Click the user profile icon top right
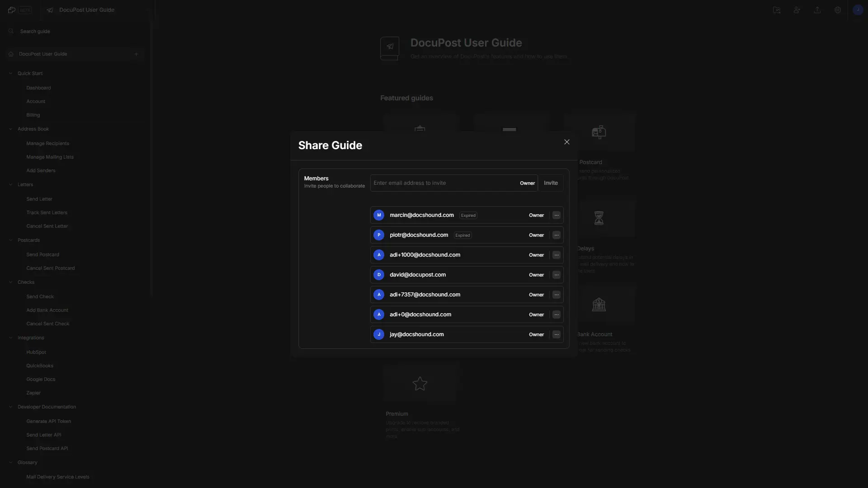This screenshot has height=488, width=868. [857, 9]
